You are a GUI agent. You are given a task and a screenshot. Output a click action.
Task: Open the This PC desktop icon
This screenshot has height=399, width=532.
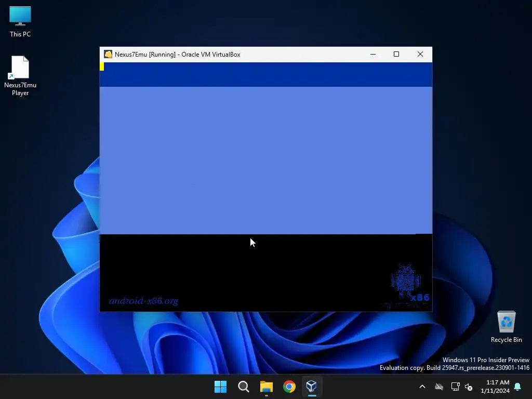pos(20,21)
